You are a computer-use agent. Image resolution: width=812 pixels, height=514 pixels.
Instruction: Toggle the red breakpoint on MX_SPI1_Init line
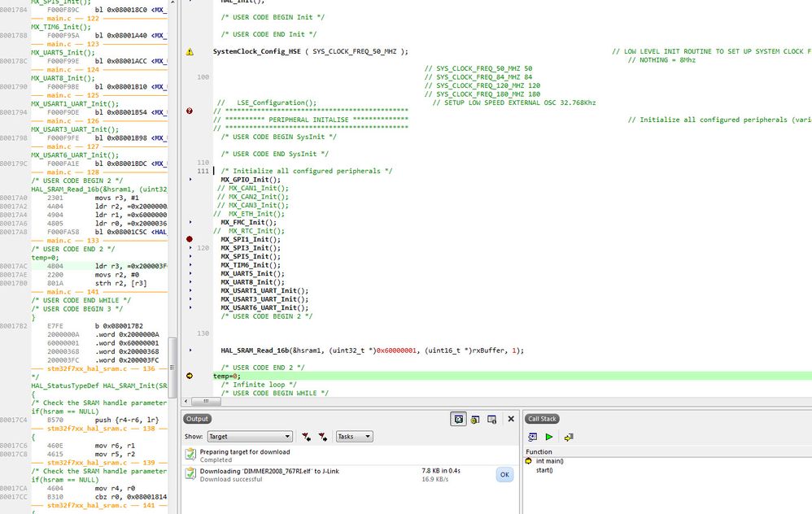tap(190, 239)
